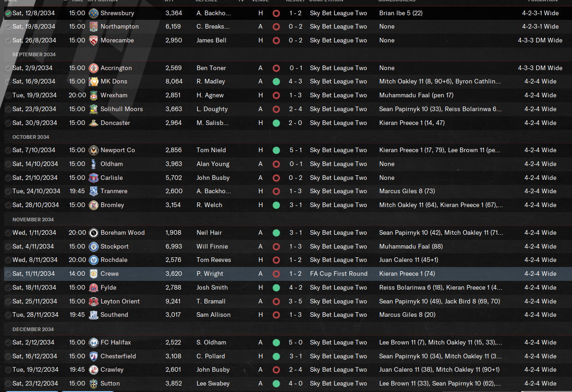
Task: Click the 8,064 attendance figure
Action: point(174,82)
